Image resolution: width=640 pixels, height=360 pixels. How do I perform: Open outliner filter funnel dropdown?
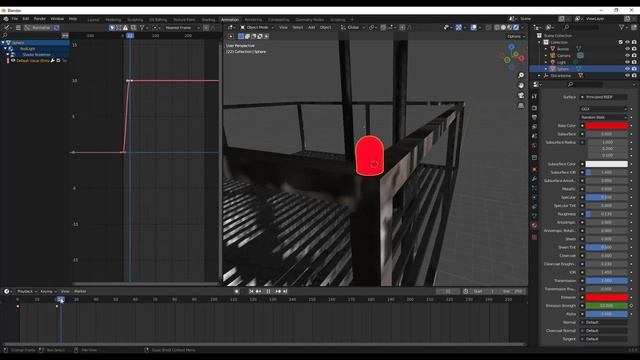(623, 27)
